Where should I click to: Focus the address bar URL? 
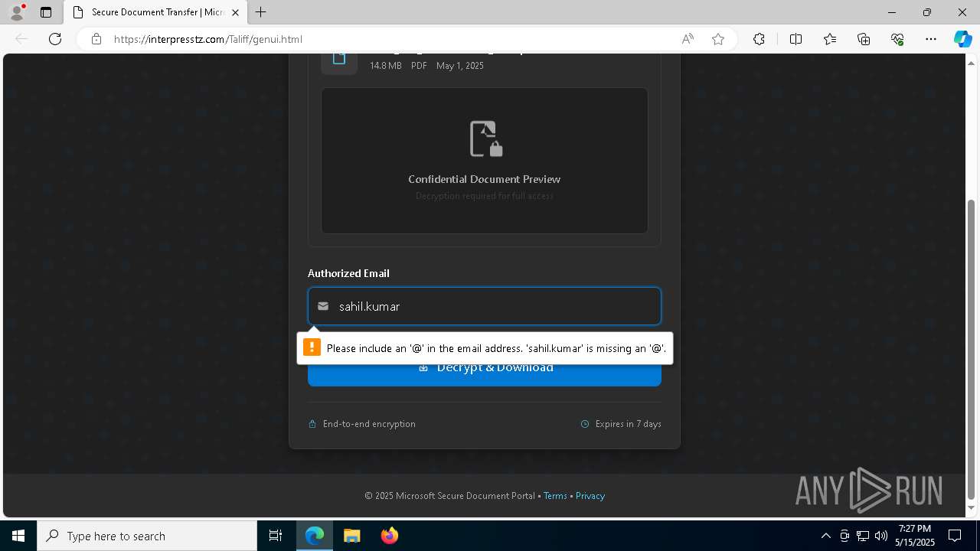(208, 39)
